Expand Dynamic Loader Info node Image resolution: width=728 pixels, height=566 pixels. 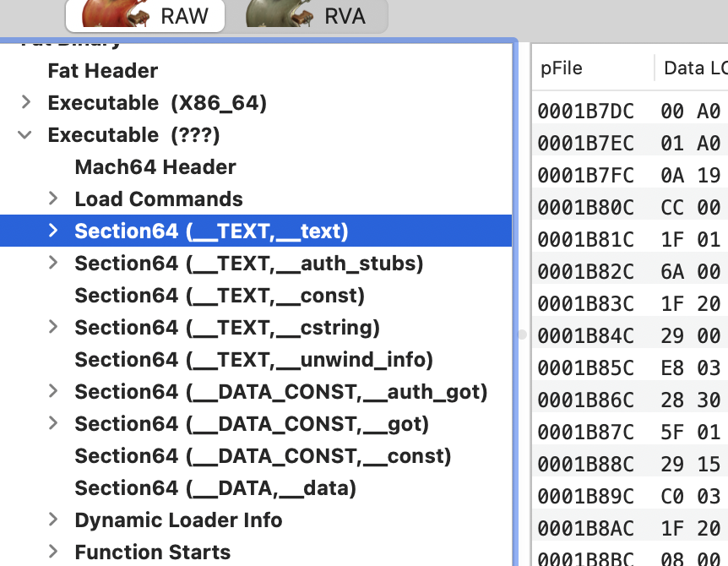(x=53, y=520)
